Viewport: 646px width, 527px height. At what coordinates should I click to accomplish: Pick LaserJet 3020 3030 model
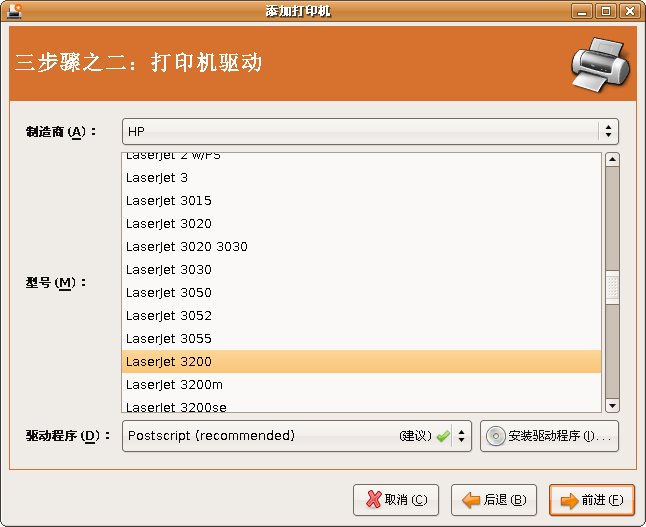click(361, 247)
